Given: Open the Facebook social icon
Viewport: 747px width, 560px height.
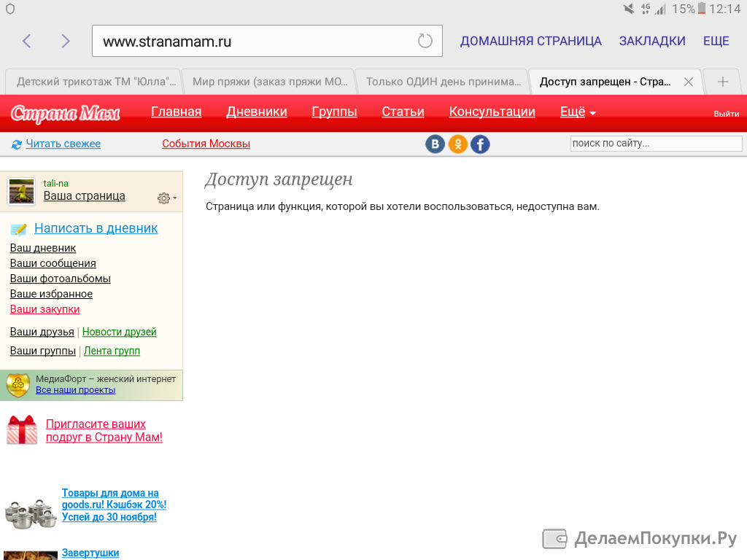Looking at the screenshot, I should tap(480, 144).
